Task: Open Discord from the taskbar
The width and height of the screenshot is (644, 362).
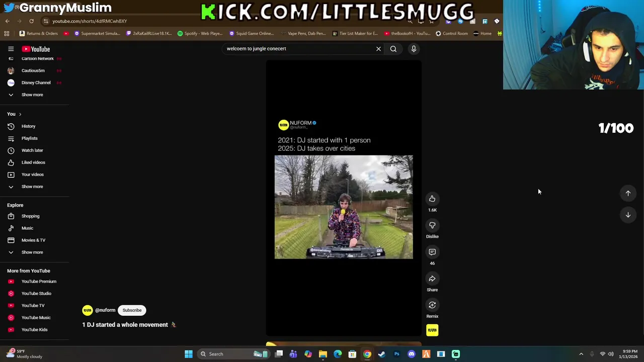Action: point(412,354)
